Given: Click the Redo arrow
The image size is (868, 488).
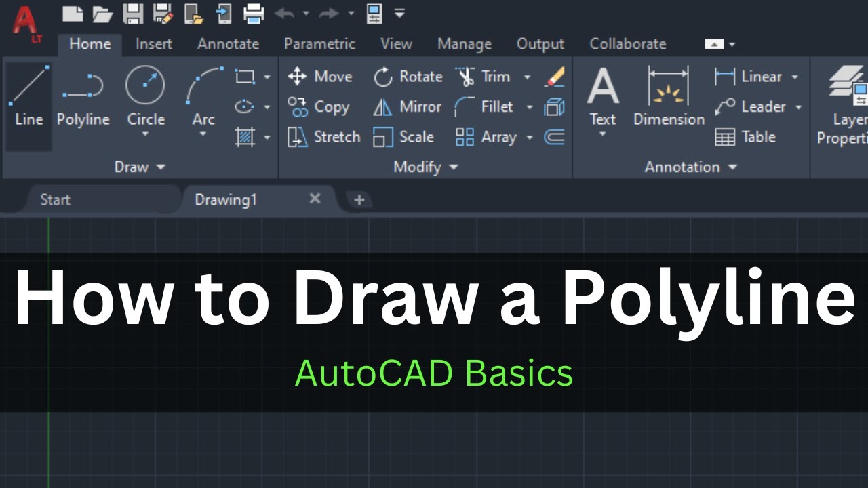Looking at the screenshot, I should (x=330, y=12).
